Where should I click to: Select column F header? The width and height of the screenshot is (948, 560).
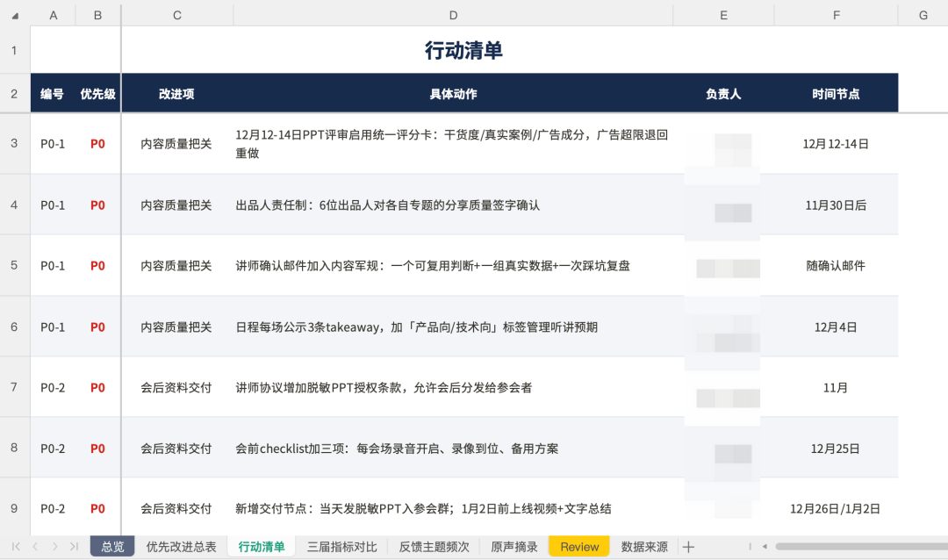(x=837, y=15)
